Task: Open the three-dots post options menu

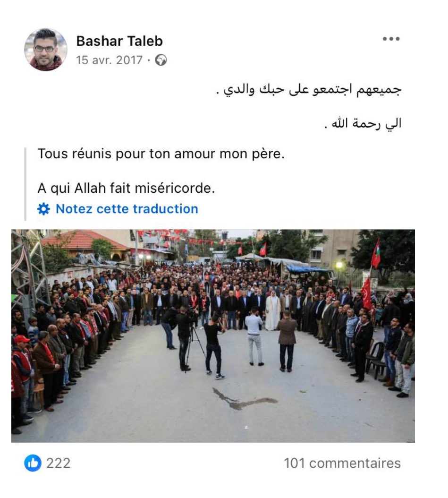Action: click(x=391, y=39)
